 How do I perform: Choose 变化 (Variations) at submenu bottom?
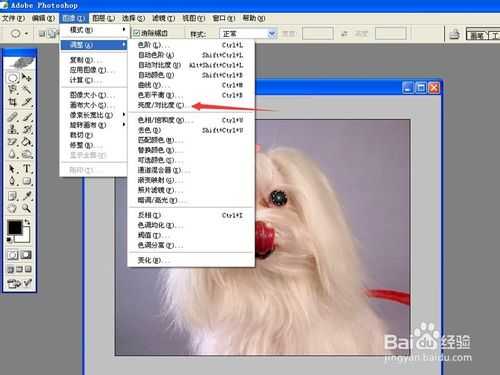[191, 260]
